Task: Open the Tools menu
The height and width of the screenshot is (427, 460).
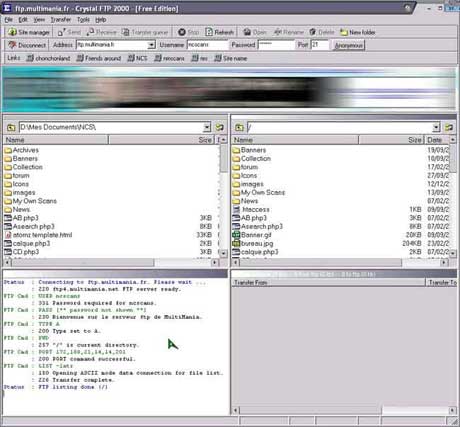Action: [83, 20]
